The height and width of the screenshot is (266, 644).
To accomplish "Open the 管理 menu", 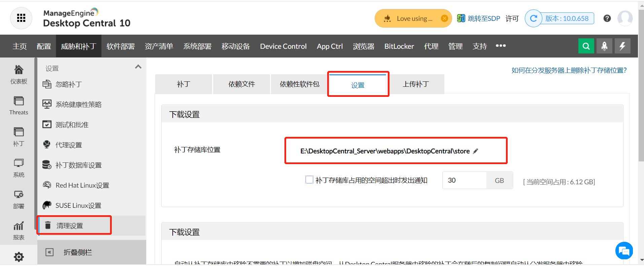I will click(455, 46).
